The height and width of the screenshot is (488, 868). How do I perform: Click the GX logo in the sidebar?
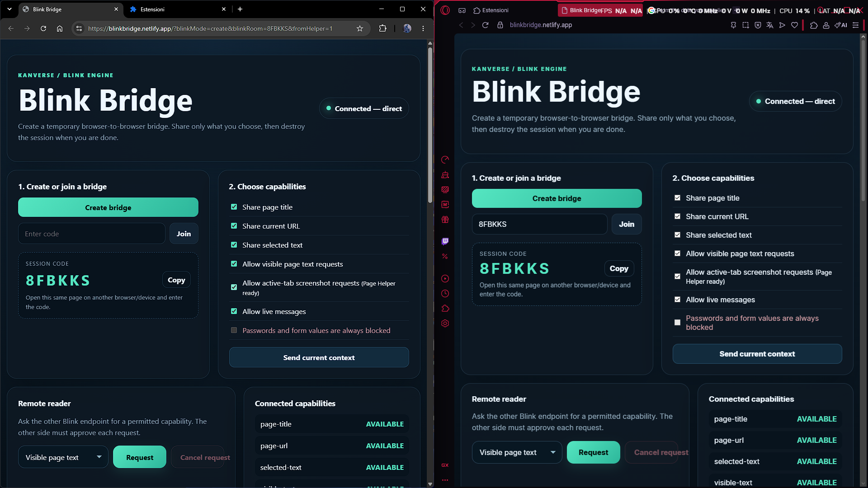445,465
